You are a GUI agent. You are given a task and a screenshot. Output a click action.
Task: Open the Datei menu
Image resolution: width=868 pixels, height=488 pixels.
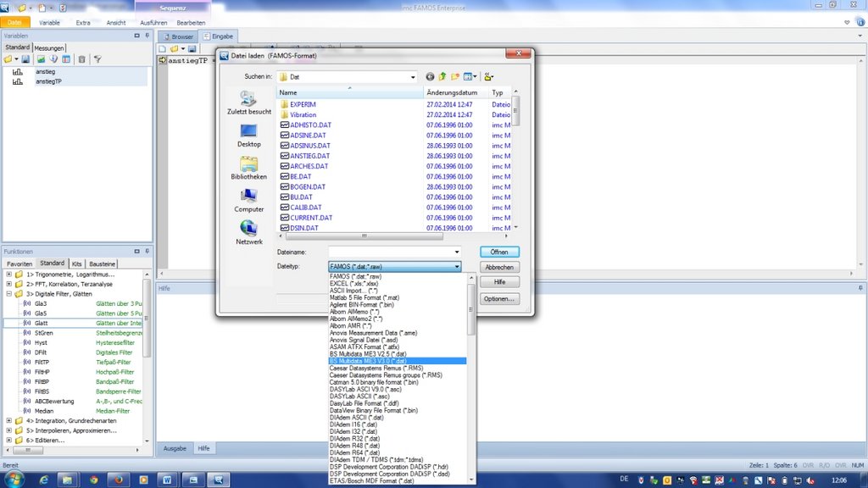14,23
